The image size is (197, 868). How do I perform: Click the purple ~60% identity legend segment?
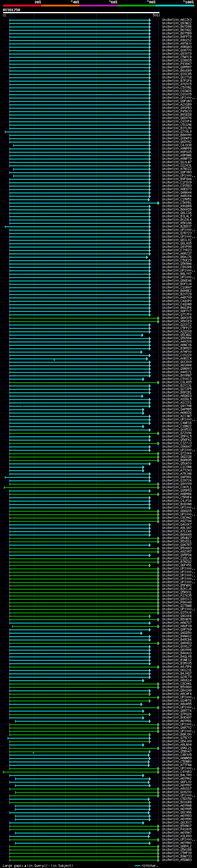[x=99, y=6]
